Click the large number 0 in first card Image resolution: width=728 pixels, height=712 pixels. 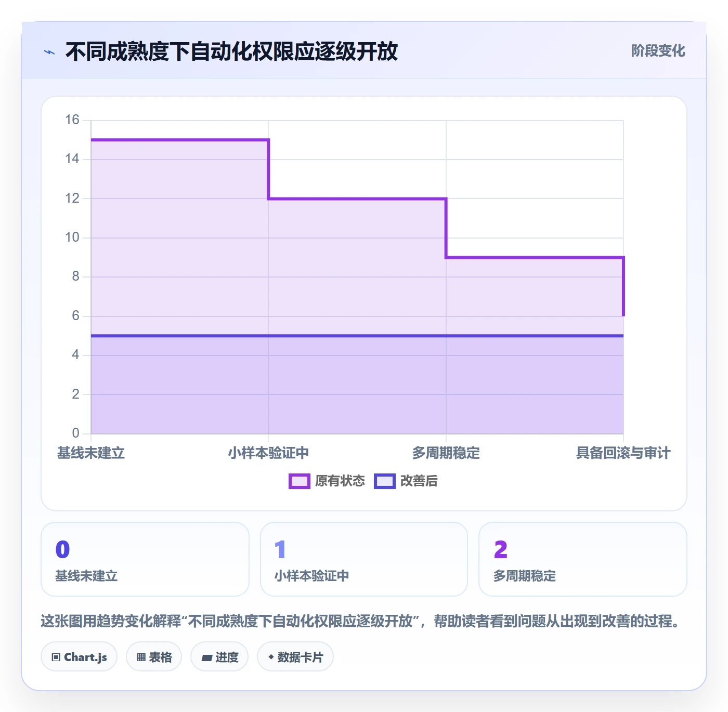[x=62, y=549]
